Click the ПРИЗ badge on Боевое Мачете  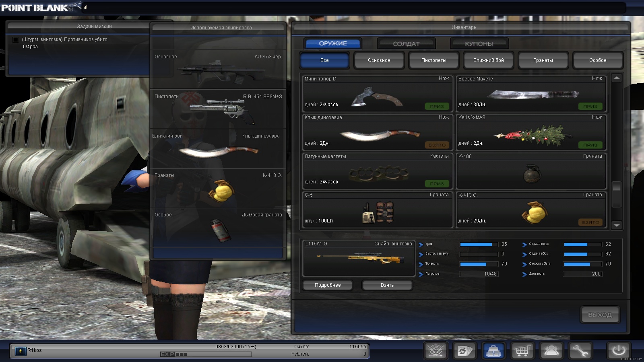coord(590,106)
